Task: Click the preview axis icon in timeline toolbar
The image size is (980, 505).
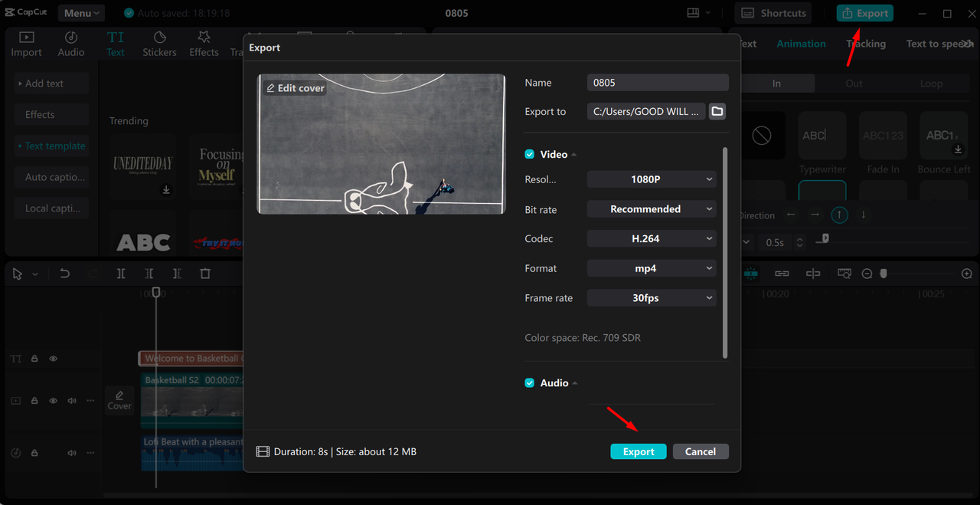Action: tap(813, 274)
